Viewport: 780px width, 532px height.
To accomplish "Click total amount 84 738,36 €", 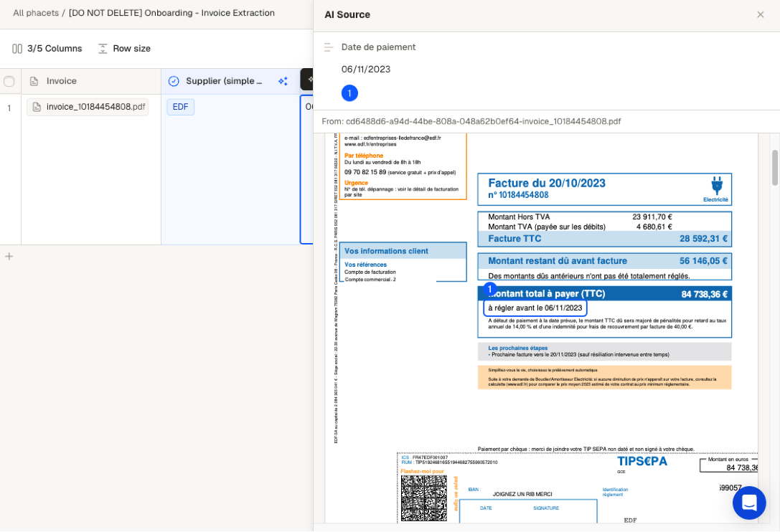I will pos(705,295).
